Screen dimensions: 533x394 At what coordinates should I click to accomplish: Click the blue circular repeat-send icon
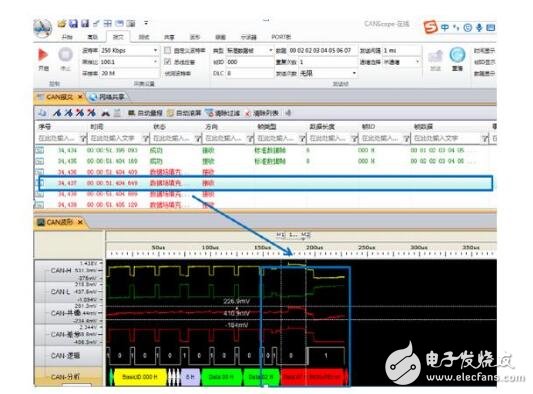tap(457, 54)
